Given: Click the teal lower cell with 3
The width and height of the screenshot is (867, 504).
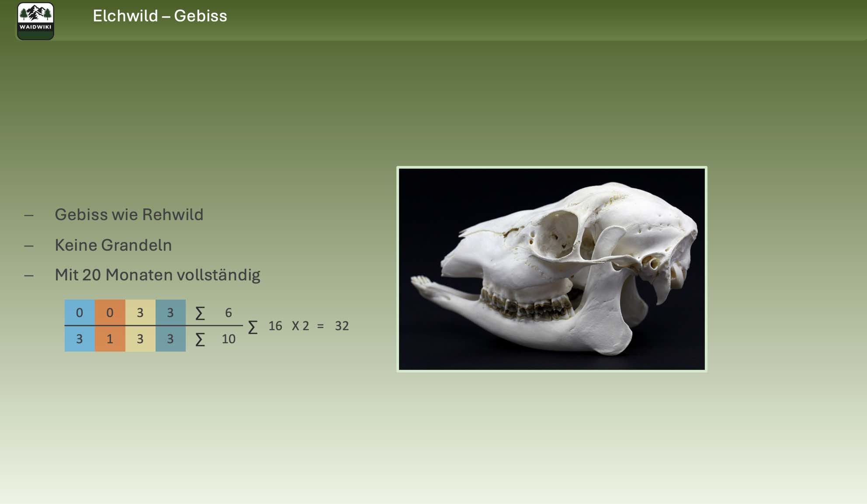Looking at the screenshot, I should [170, 339].
